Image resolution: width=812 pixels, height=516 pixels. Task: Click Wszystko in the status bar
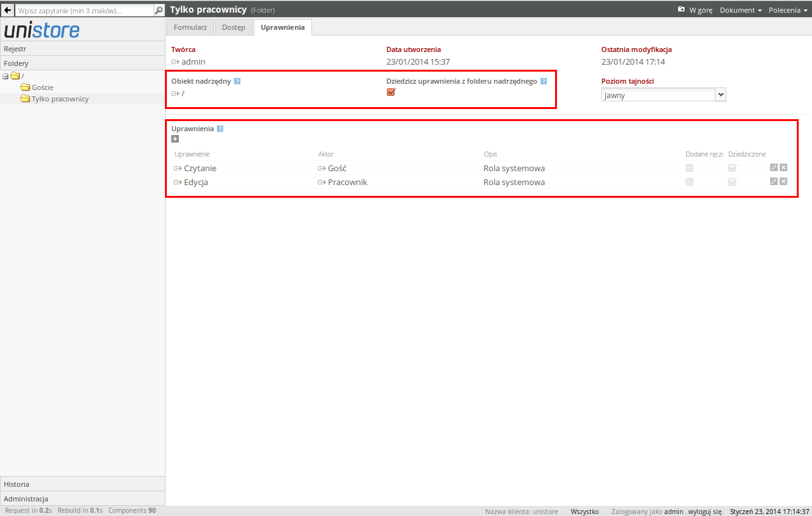(x=585, y=511)
